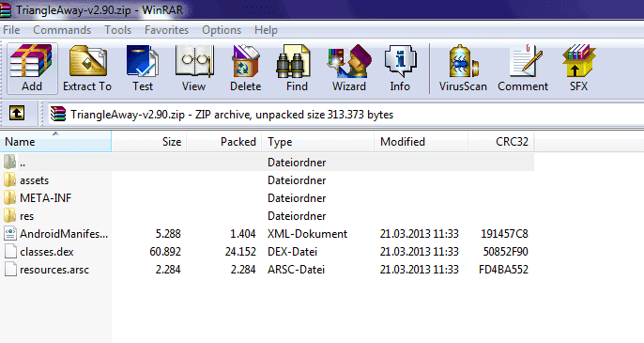Open the Commands menu

click(x=62, y=30)
